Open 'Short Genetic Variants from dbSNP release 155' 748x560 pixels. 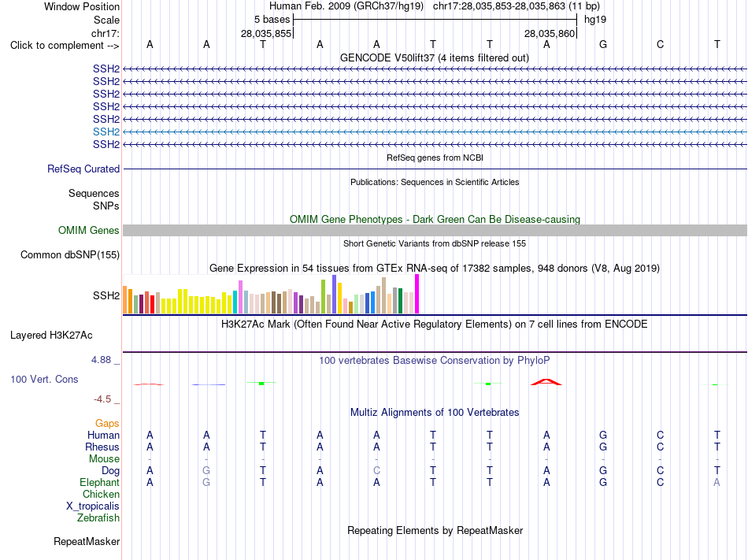tap(435, 243)
